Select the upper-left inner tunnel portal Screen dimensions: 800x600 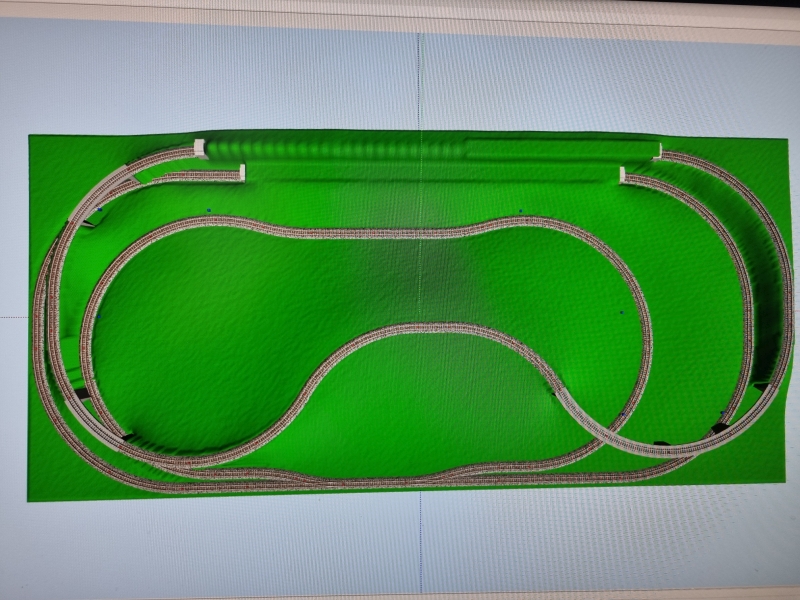pos(239,173)
